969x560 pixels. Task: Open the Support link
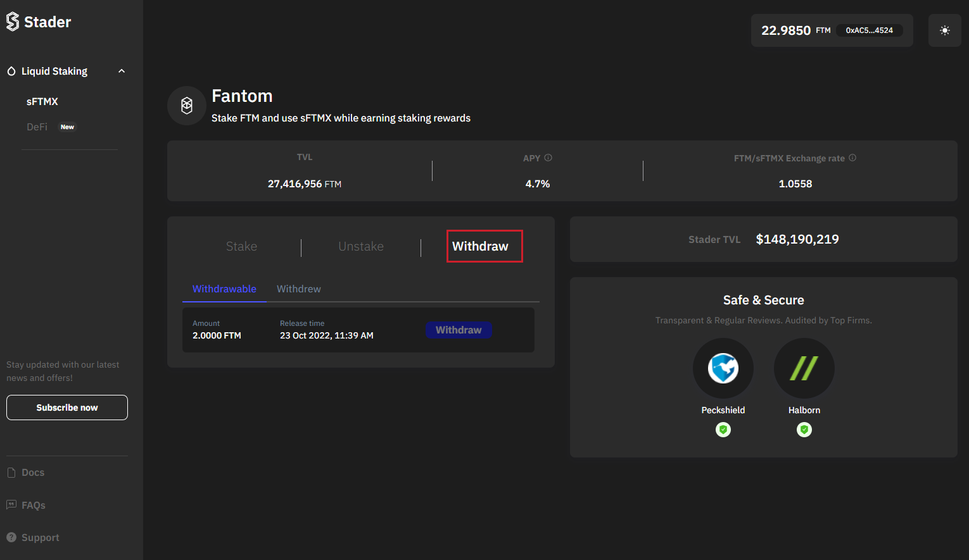pyautogui.click(x=41, y=537)
